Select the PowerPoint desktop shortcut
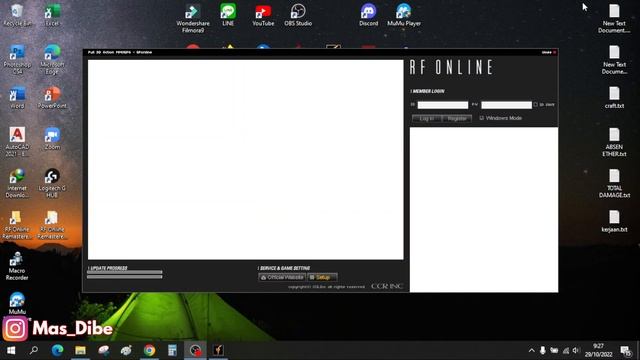Image resolution: width=640 pixels, height=360 pixels. (x=52, y=98)
